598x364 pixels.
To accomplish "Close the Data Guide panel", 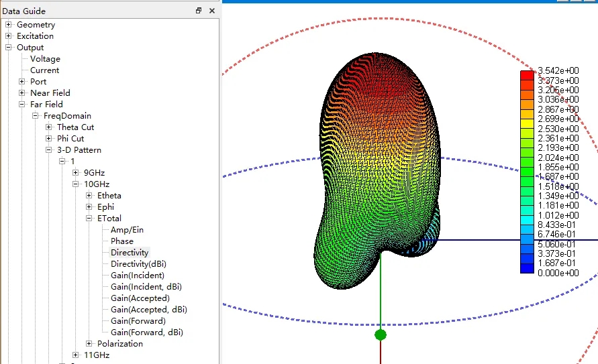I will pyautogui.click(x=212, y=11).
